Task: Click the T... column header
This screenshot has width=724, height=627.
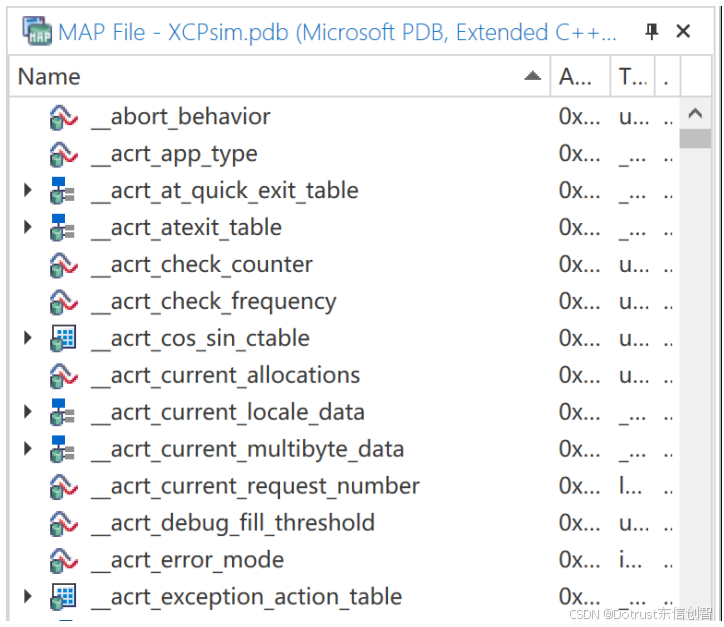Action: tap(632, 77)
